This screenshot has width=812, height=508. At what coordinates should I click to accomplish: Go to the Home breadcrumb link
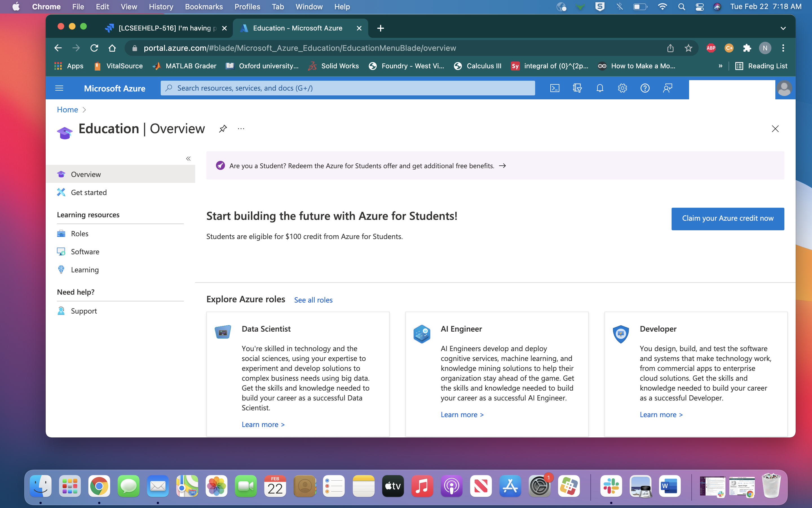(67, 110)
